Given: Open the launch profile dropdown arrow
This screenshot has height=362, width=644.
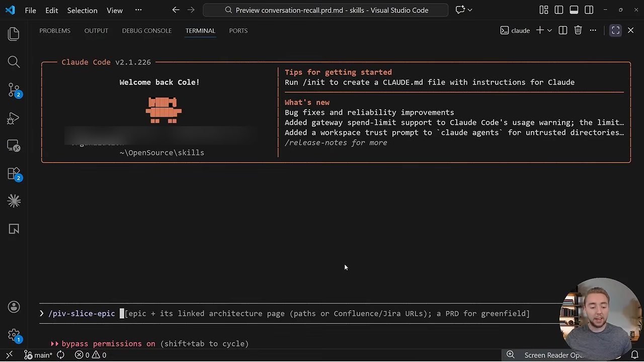Looking at the screenshot, I should click(x=549, y=31).
